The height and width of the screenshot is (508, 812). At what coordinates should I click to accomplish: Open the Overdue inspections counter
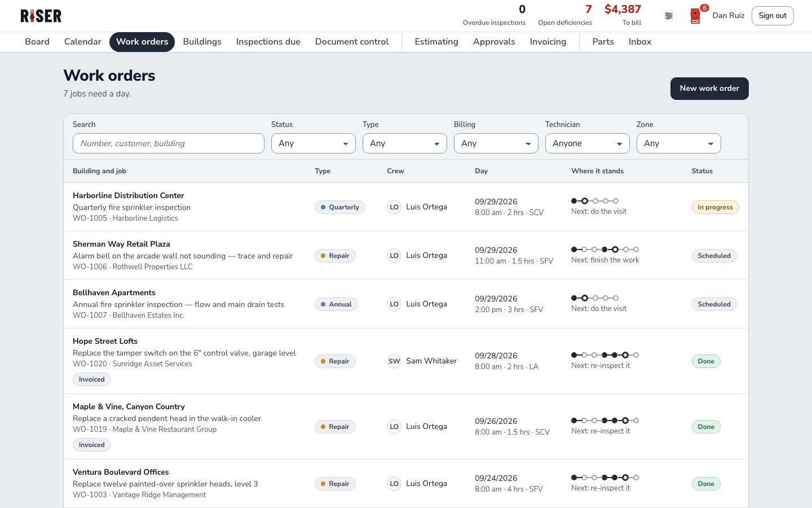[x=494, y=15]
